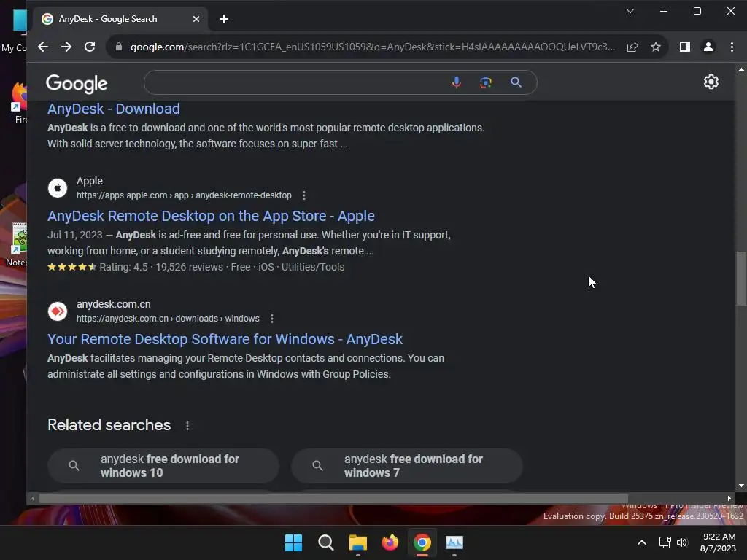
Task: Open the Chrome side panel
Action: tap(684, 47)
